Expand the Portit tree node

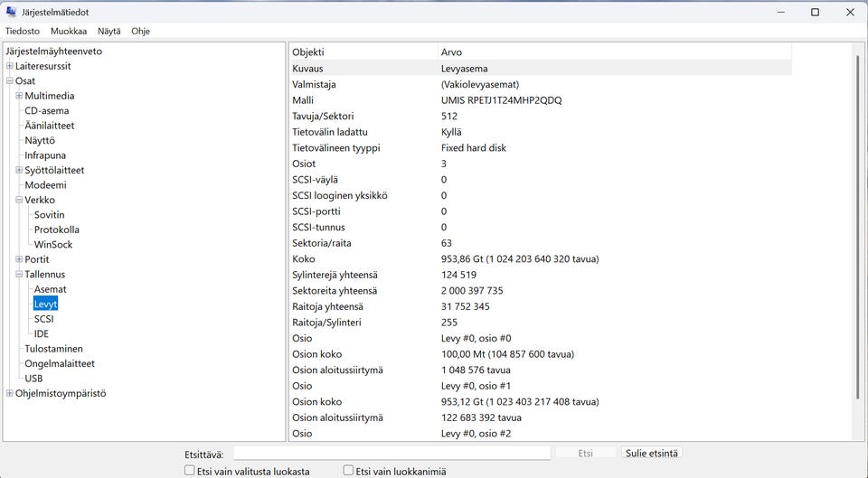[x=19, y=259]
